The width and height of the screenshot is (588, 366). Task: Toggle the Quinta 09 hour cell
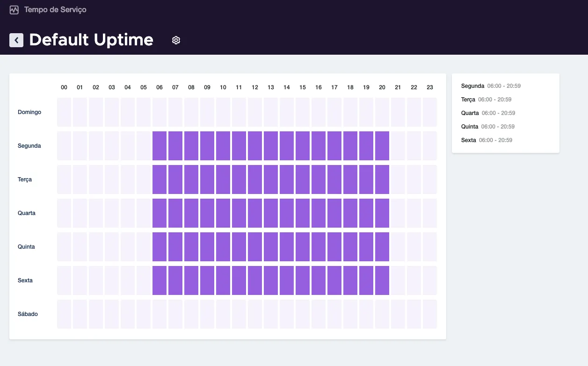[207, 247]
